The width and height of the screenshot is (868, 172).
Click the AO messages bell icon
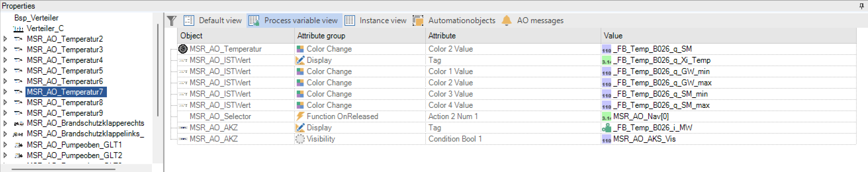click(506, 21)
